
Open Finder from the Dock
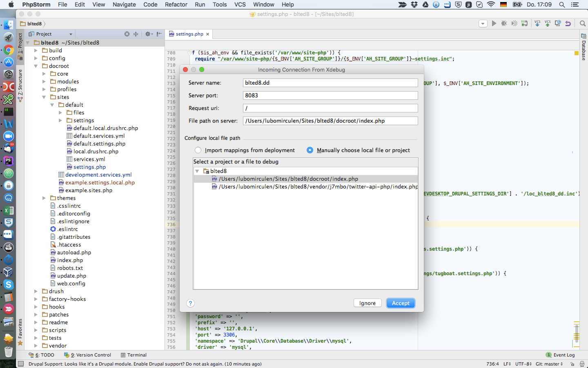[x=9, y=25]
